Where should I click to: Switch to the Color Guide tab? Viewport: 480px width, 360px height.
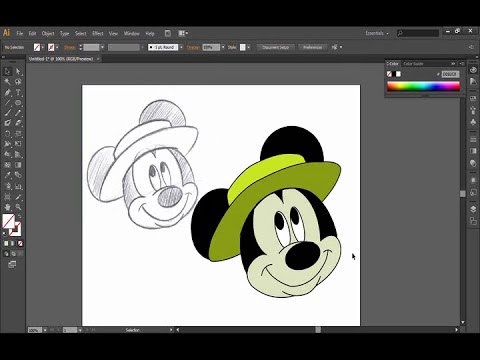tap(413, 64)
